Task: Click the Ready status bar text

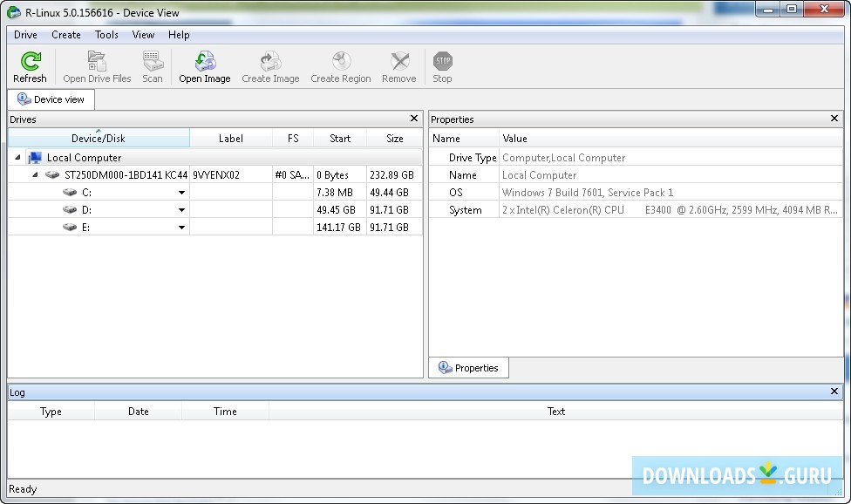Action: (x=23, y=489)
